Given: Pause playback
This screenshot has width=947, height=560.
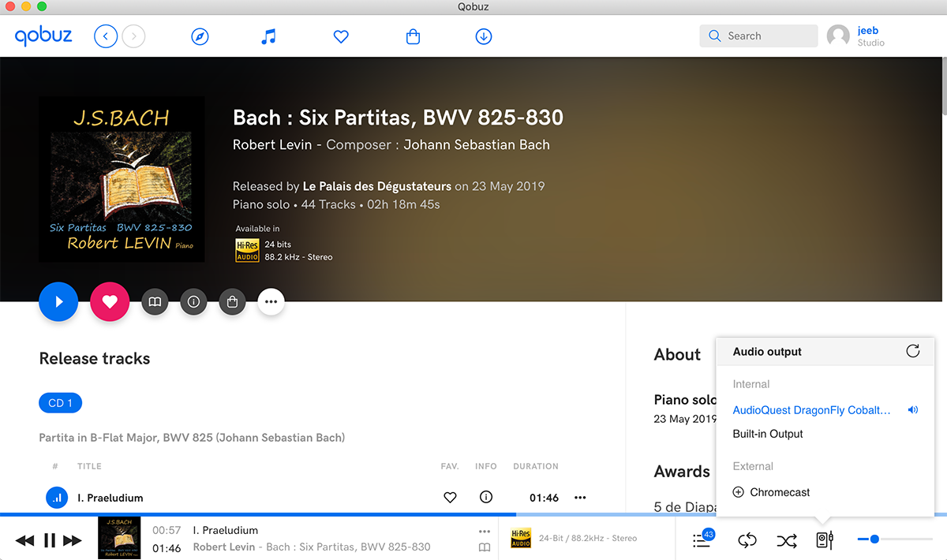Looking at the screenshot, I should click(x=49, y=540).
